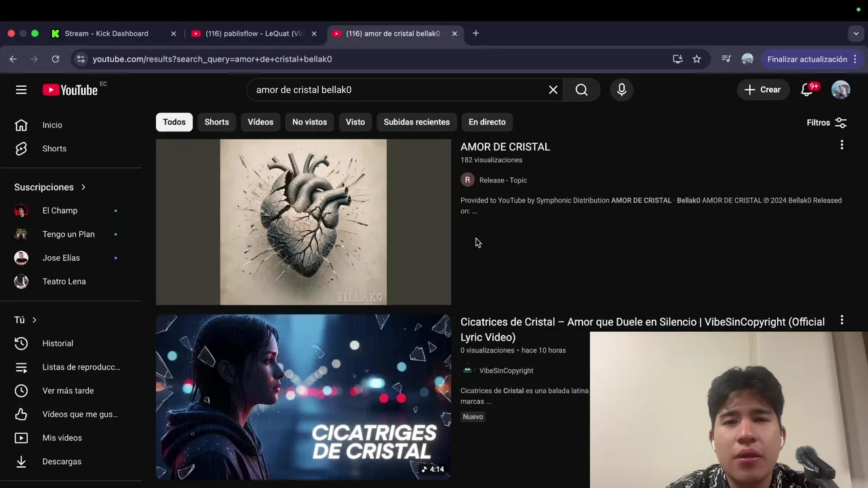Select the Shorts filter chip
The width and height of the screenshot is (868, 488).
point(217,122)
